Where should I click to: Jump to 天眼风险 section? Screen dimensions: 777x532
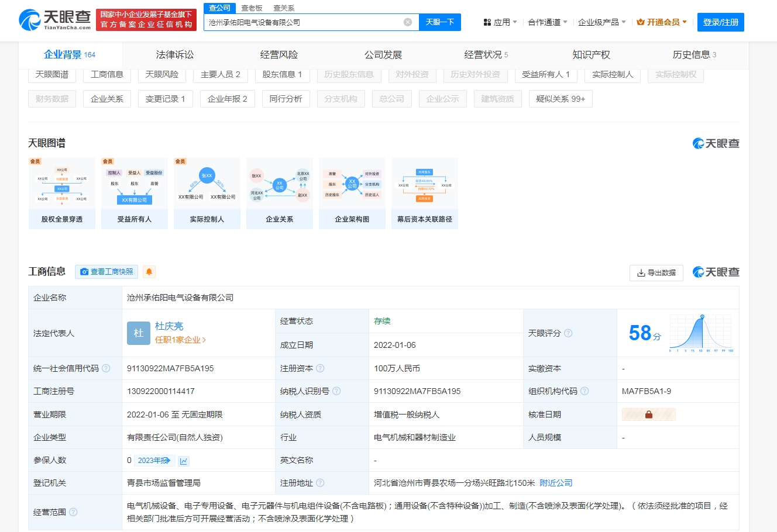[x=162, y=74]
